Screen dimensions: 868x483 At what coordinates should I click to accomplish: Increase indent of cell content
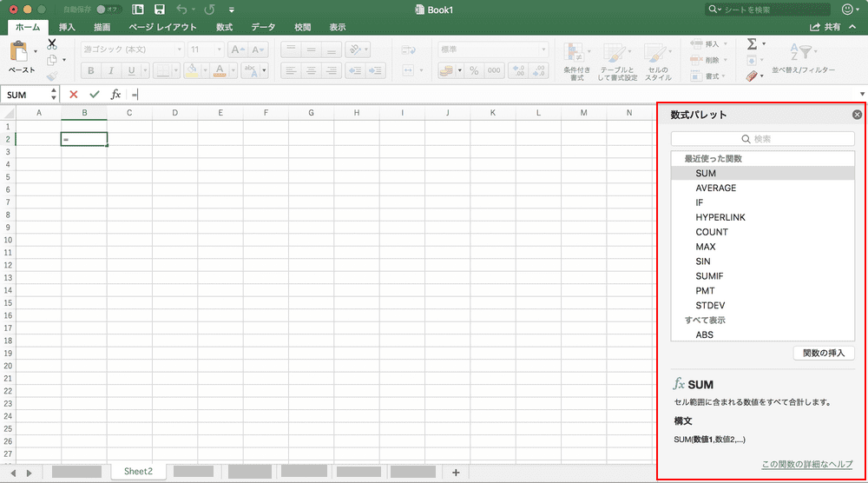[375, 70]
